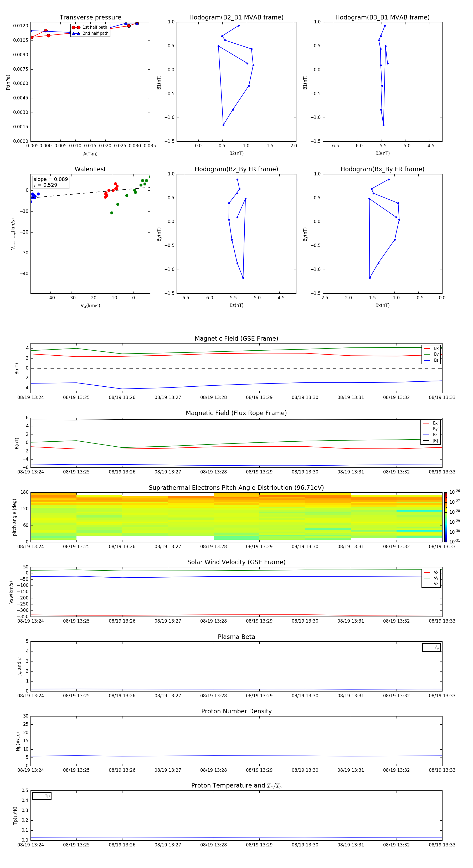Select the "2nd half path" legend entry
This screenshot has width=473, height=868.
pos(90,33)
